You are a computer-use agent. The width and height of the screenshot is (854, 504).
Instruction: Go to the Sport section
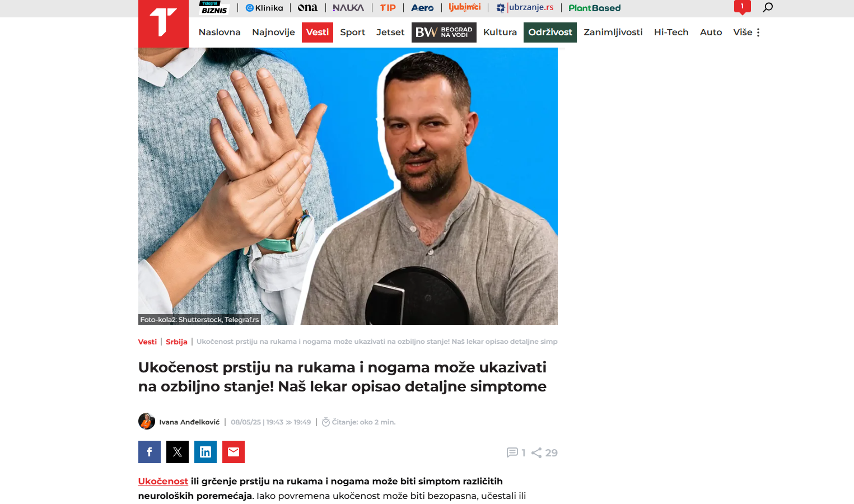click(x=353, y=32)
